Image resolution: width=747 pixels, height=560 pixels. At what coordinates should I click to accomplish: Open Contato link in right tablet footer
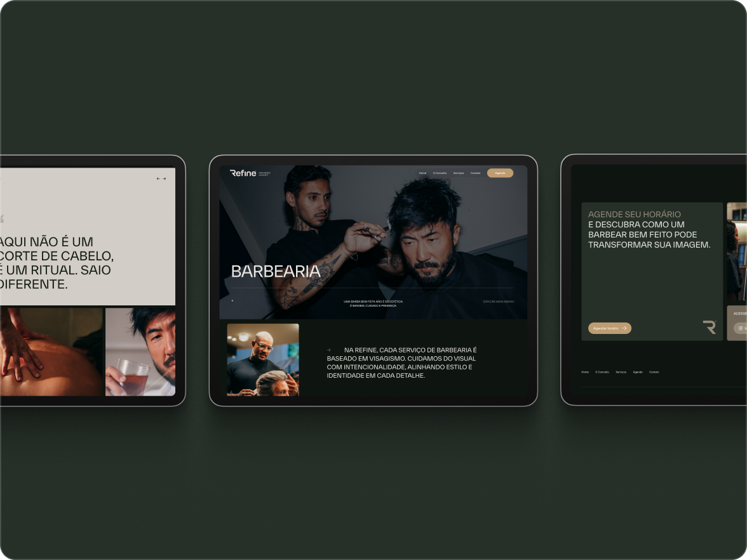(x=654, y=372)
